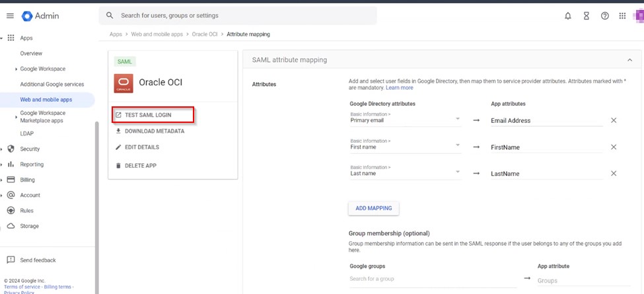Click the notifications bell icon
Image resolution: width=644 pixels, height=294 pixels.
click(x=567, y=16)
